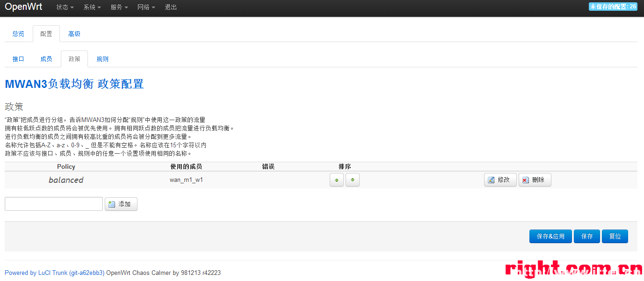
Task: Select the 配置 tab
Action: point(46,34)
